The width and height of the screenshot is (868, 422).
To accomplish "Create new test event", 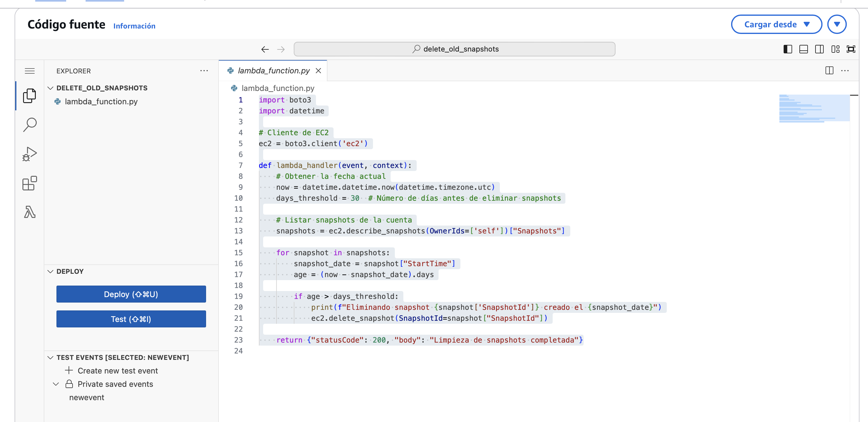I will pos(117,370).
